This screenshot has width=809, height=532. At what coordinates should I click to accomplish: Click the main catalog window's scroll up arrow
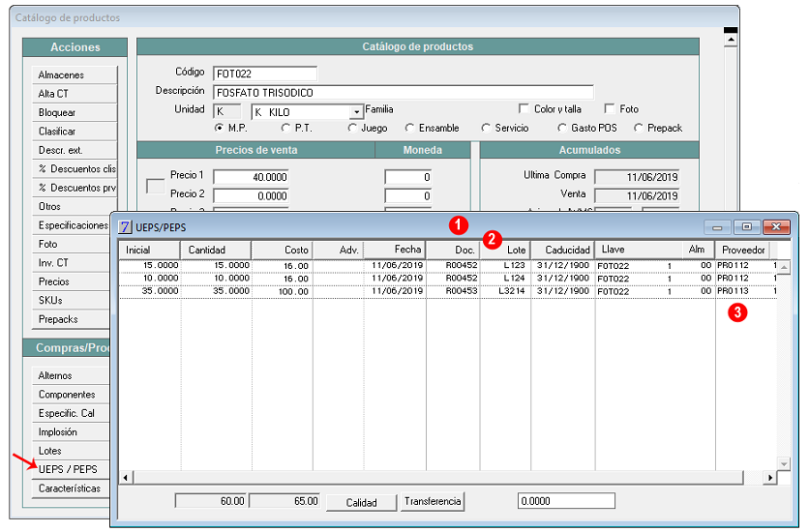(x=730, y=40)
